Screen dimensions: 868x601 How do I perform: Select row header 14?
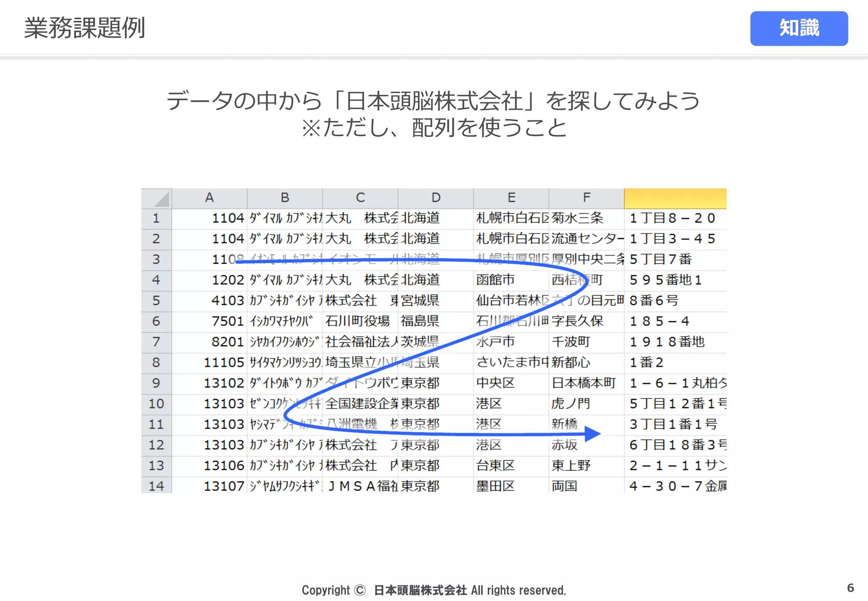point(156,486)
